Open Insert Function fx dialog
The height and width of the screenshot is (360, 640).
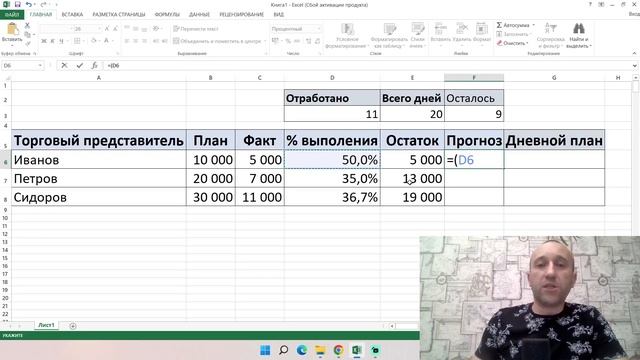click(x=94, y=65)
